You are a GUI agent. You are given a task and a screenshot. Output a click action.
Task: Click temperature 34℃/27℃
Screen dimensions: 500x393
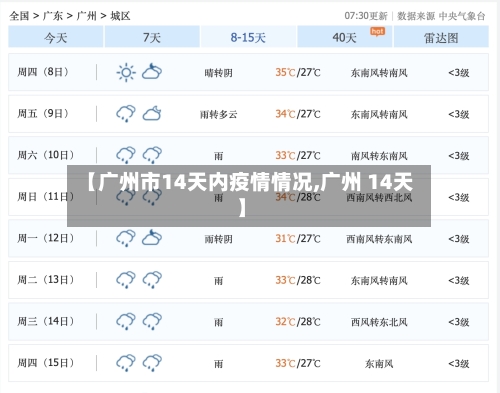pos(298,114)
